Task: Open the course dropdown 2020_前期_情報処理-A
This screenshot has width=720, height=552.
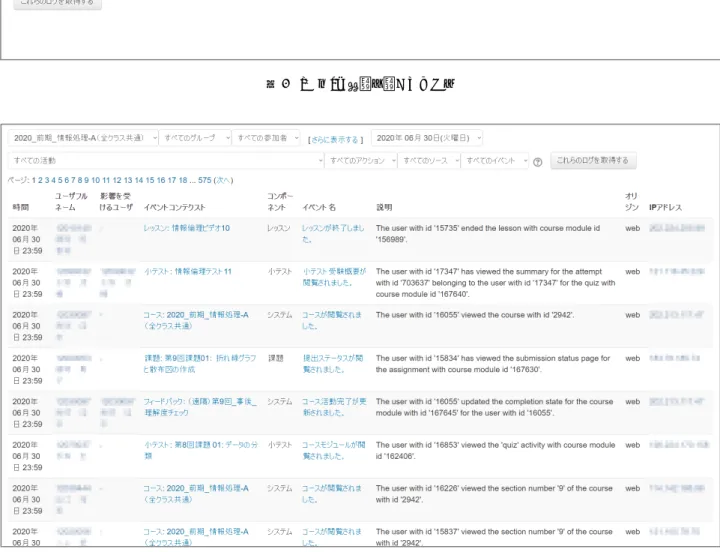Action: pyautogui.click(x=83, y=138)
